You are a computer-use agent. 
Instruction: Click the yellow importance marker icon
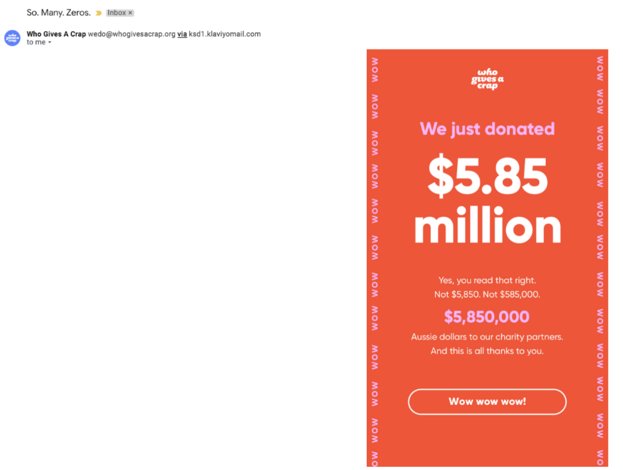pos(98,13)
